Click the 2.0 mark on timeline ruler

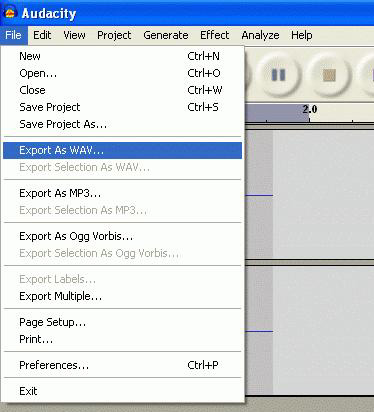(x=310, y=109)
